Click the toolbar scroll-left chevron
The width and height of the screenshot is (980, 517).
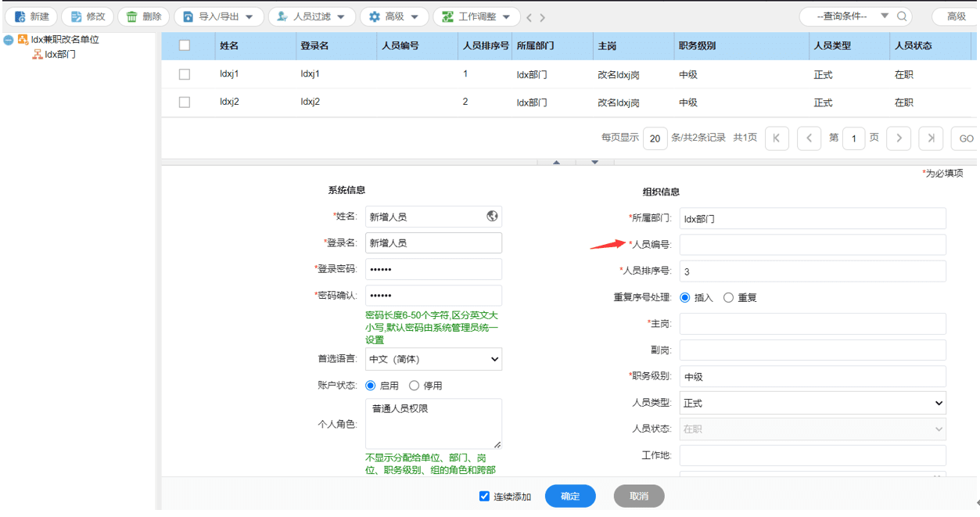tap(529, 17)
